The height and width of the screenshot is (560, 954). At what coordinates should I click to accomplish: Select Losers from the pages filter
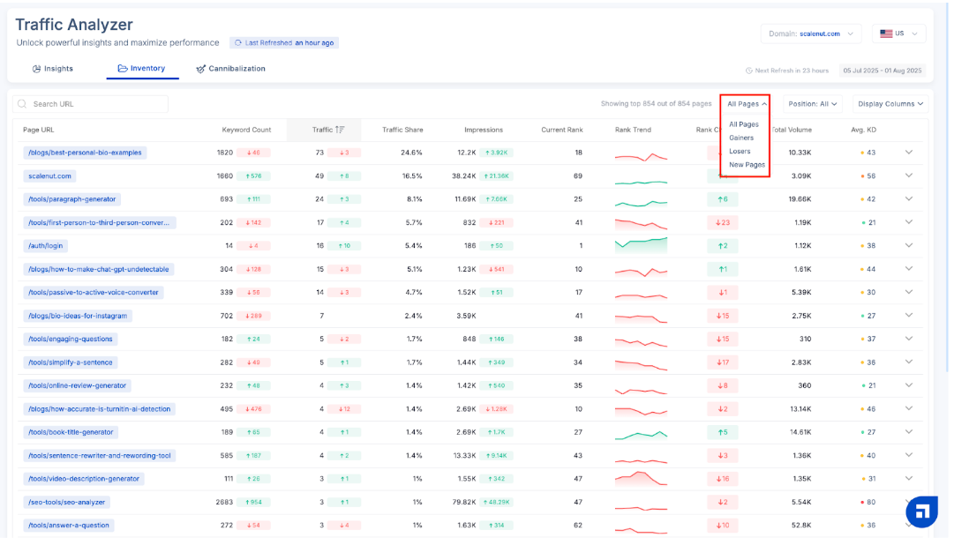(x=740, y=152)
